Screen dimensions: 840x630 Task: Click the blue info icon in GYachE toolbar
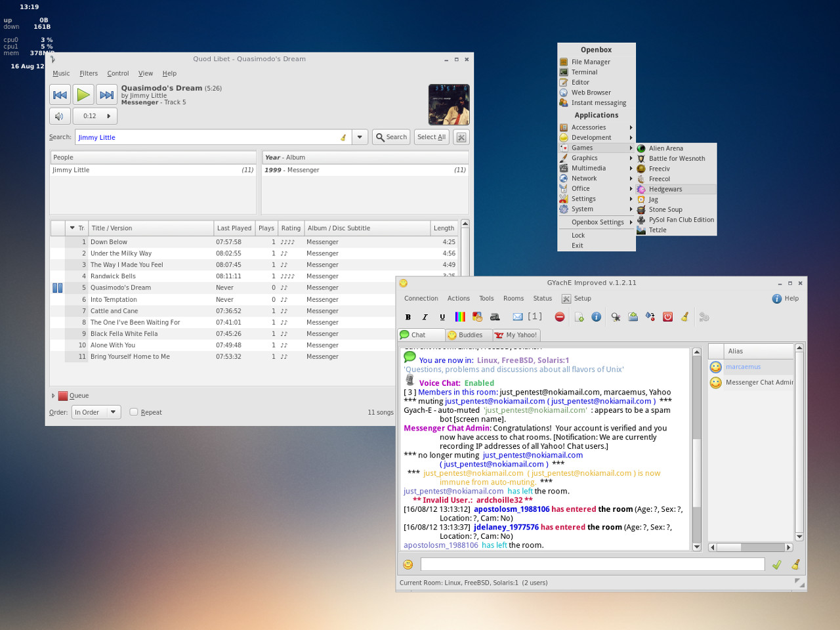tap(596, 317)
